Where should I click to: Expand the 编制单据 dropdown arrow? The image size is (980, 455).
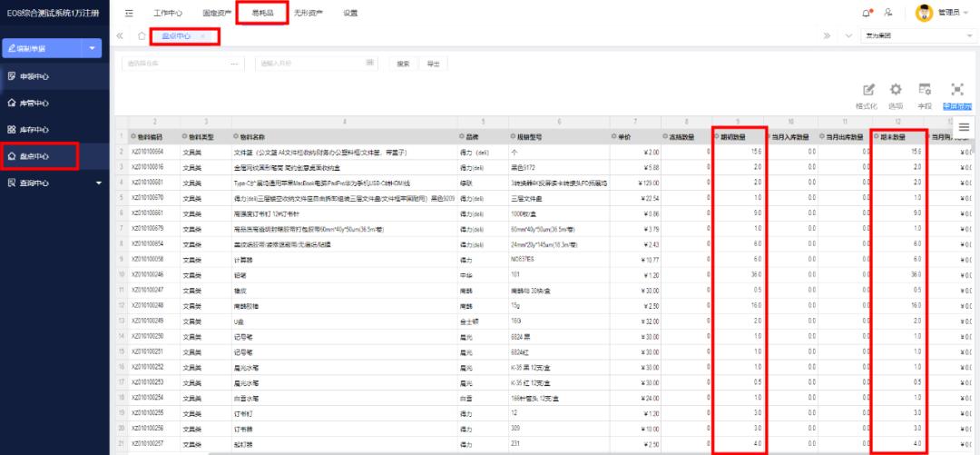(93, 48)
